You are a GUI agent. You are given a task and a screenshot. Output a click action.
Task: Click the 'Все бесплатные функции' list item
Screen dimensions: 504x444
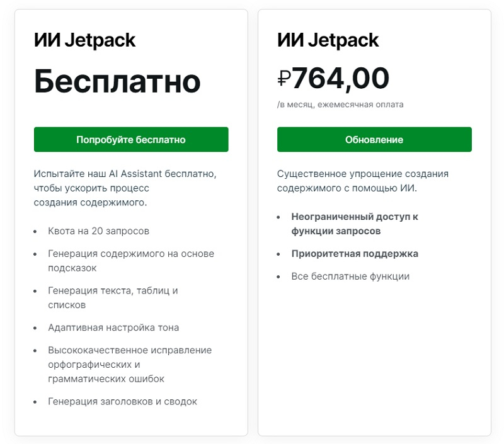(x=350, y=276)
